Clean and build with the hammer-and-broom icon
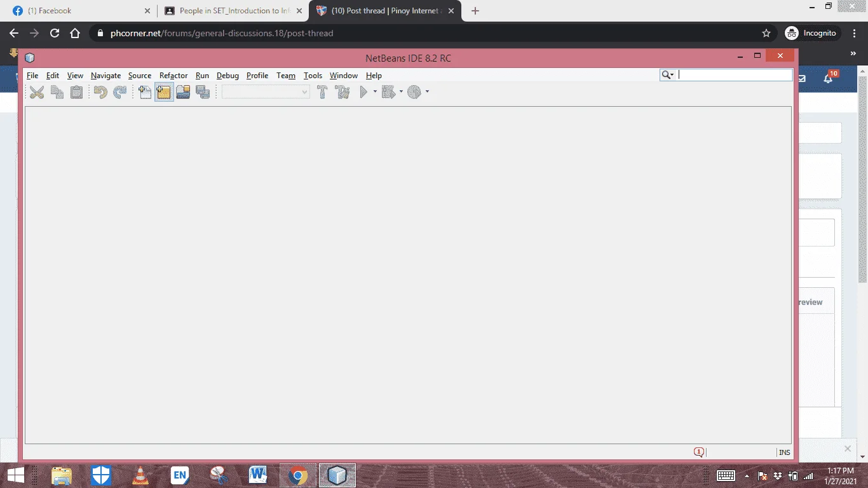 tap(342, 92)
